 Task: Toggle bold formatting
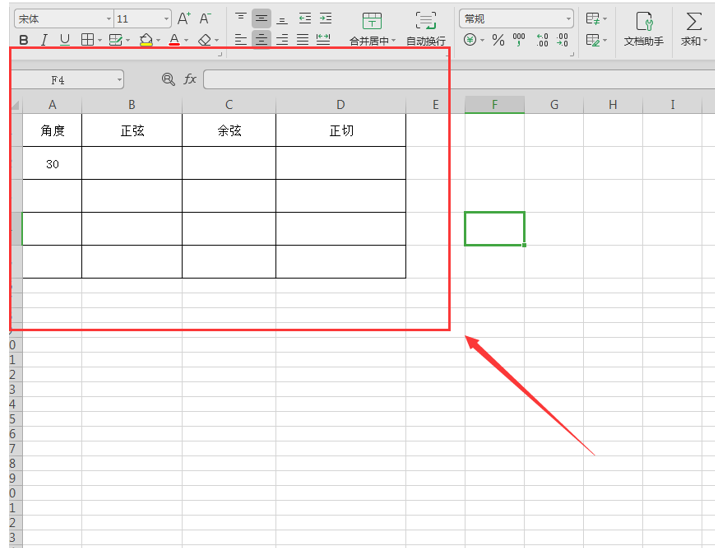24,40
